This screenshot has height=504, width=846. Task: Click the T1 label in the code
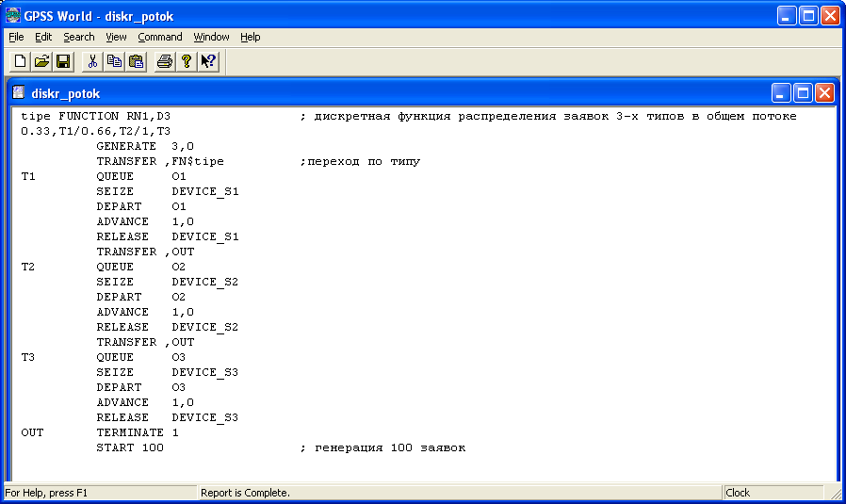(x=28, y=176)
